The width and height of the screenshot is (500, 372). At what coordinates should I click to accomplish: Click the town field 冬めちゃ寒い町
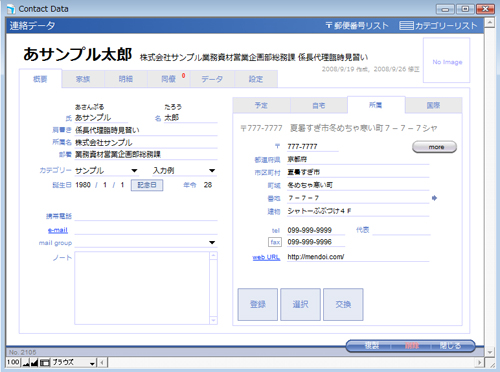coord(358,185)
